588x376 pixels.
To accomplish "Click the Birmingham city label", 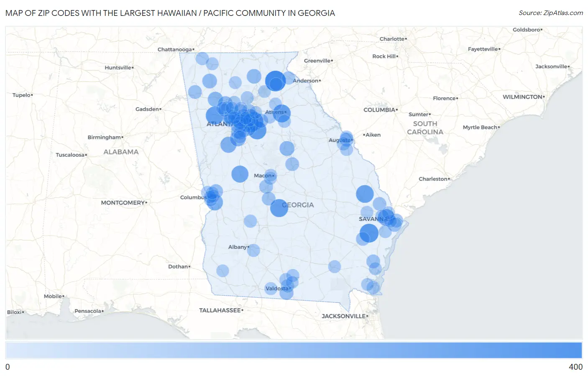I will coord(104,137).
